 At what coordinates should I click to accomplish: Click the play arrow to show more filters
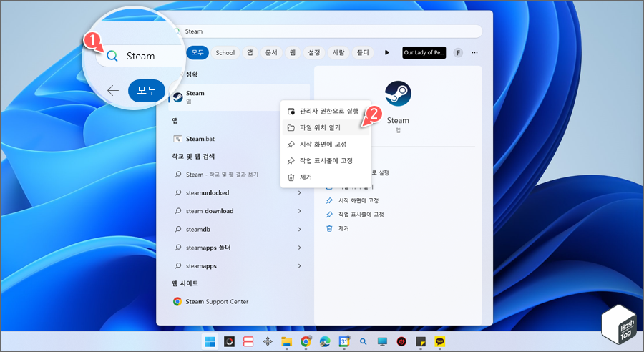(386, 52)
